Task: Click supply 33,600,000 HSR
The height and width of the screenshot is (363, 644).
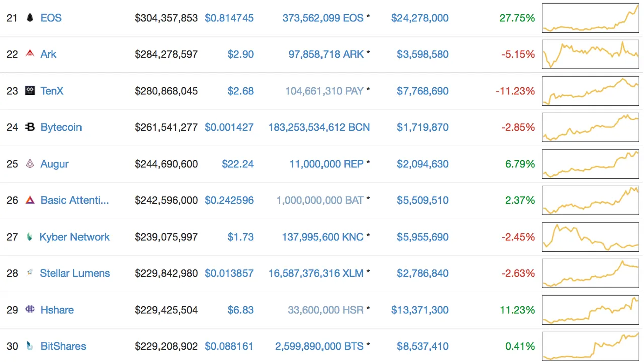Action: tap(326, 310)
